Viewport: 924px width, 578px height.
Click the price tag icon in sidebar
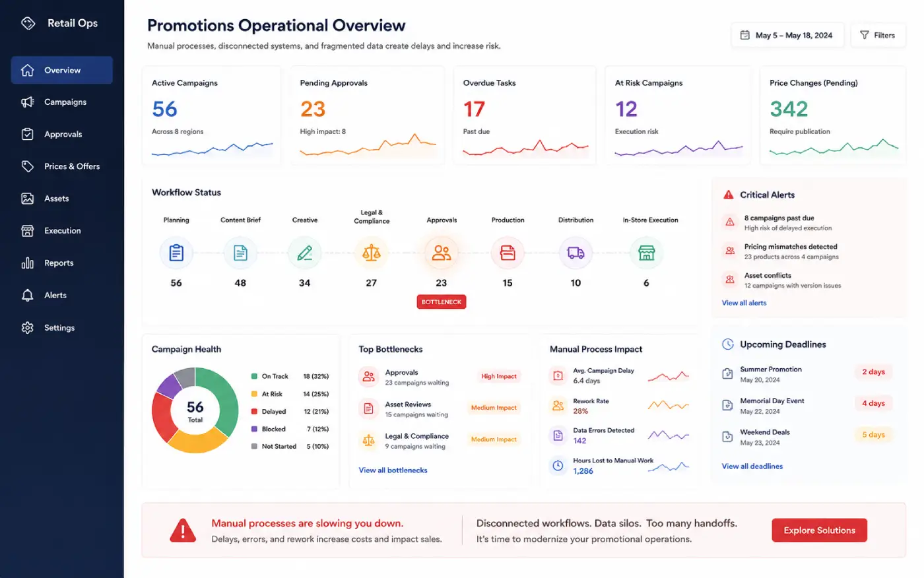tap(28, 166)
